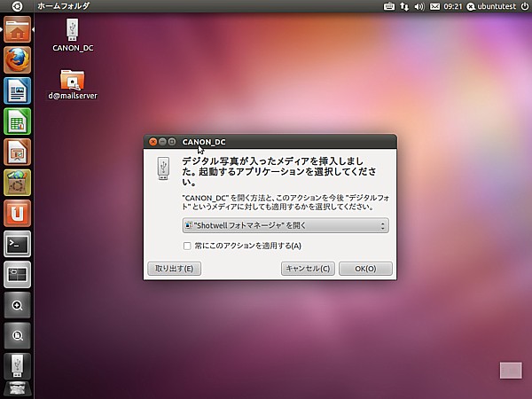Open the Trash icon in the launcher
The width and height of the screenshot is (532, 399).
pyautogui.click(x=18, y=389)
